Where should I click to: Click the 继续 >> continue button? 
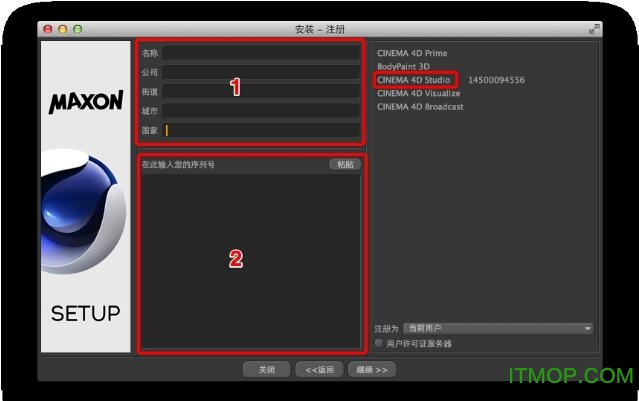(372, 370)
